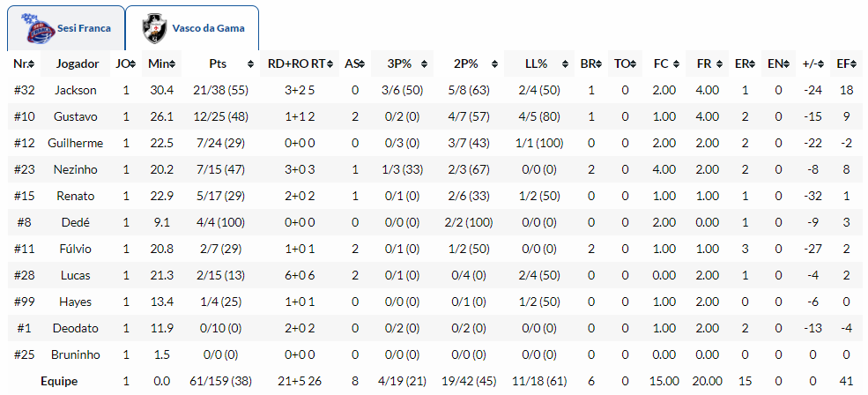Image resolution: width=868 pixels, height=395 pixels.
Task: Click player name Nezinho
Action: [75, 169]
